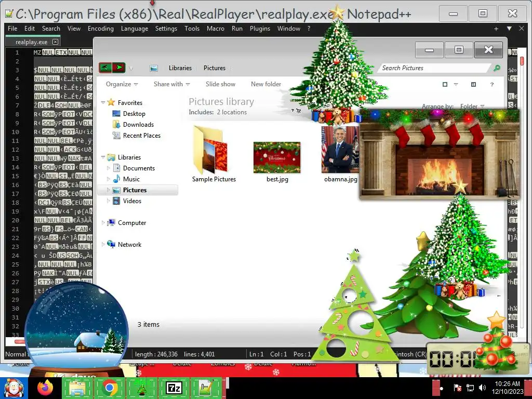Select Pictures in the address breadcrumb
Viewport: 532px width, 399px height.
coord(215,68)
